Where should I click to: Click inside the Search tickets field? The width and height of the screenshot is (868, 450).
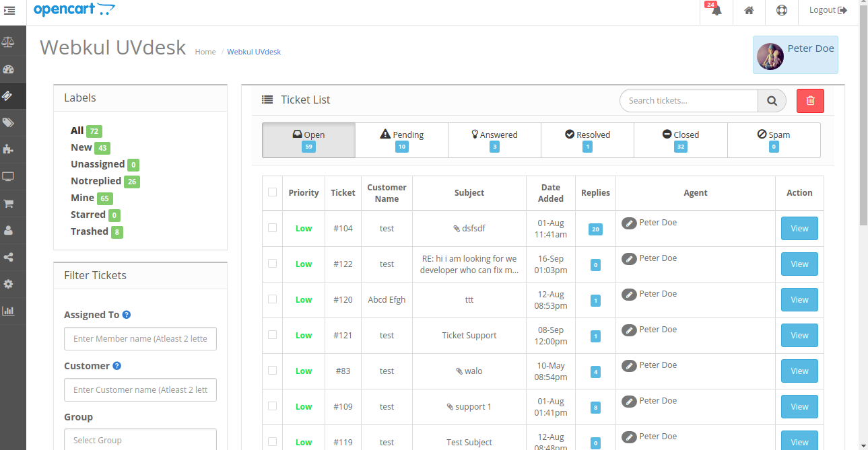point(688,100)
